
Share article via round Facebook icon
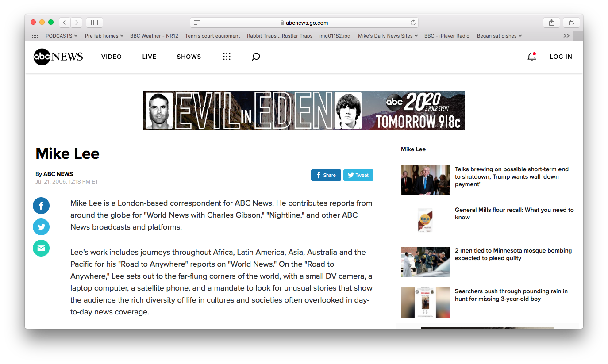(41, 206)
